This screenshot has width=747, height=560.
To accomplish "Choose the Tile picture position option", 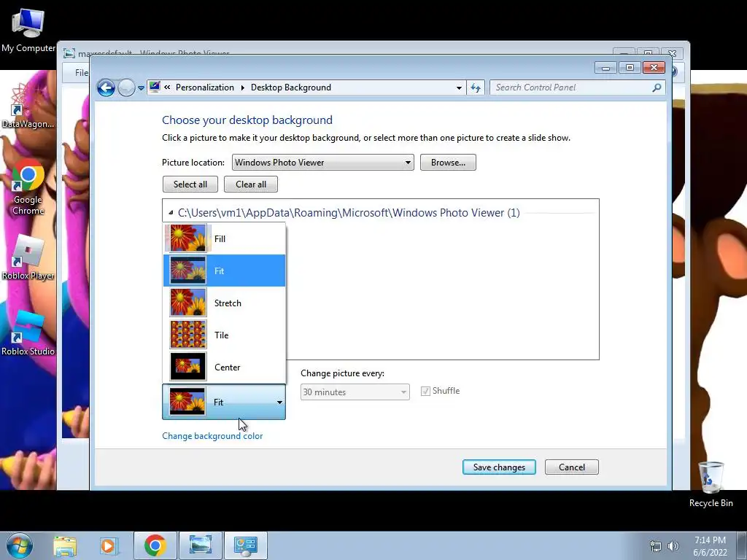I will pyautogui.click(x=225, y=335).
